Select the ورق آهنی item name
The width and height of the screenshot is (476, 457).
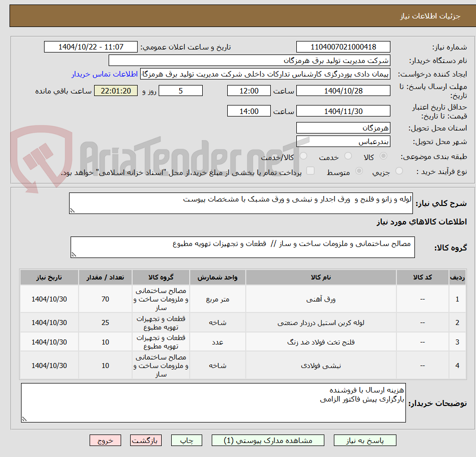[320, 299]
